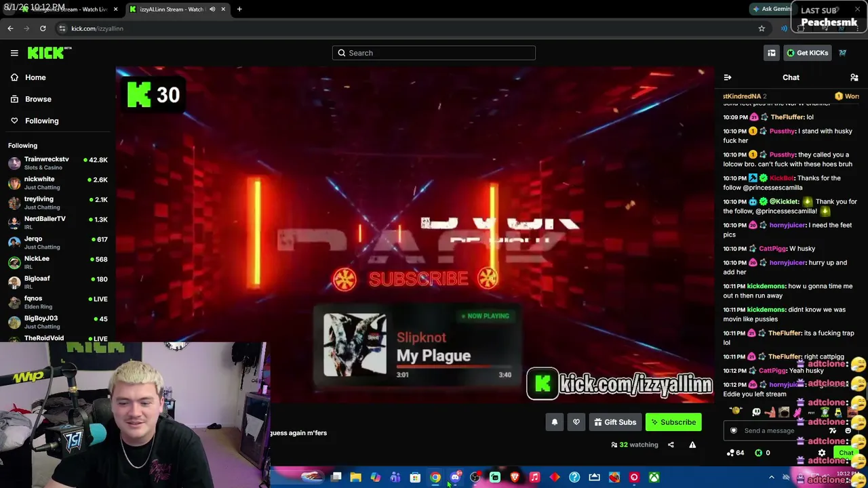
Task: Open treyliving channel in Following list
Action: coord(58,203)
